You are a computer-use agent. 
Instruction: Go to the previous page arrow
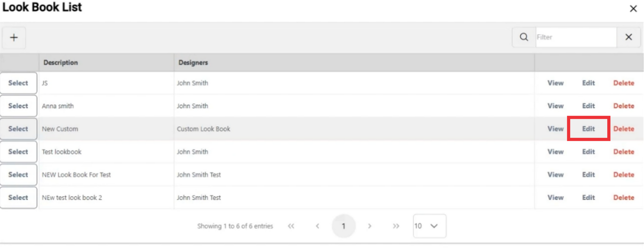[x=317, y=226]
